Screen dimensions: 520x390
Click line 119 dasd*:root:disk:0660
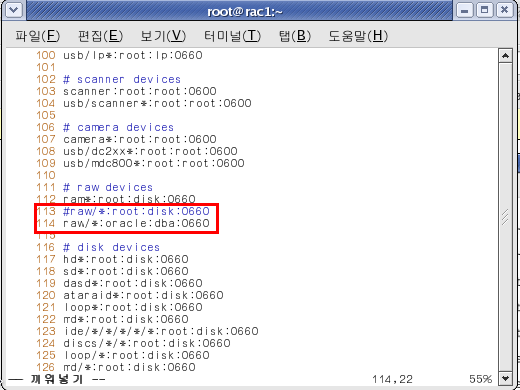click(133, 283)
